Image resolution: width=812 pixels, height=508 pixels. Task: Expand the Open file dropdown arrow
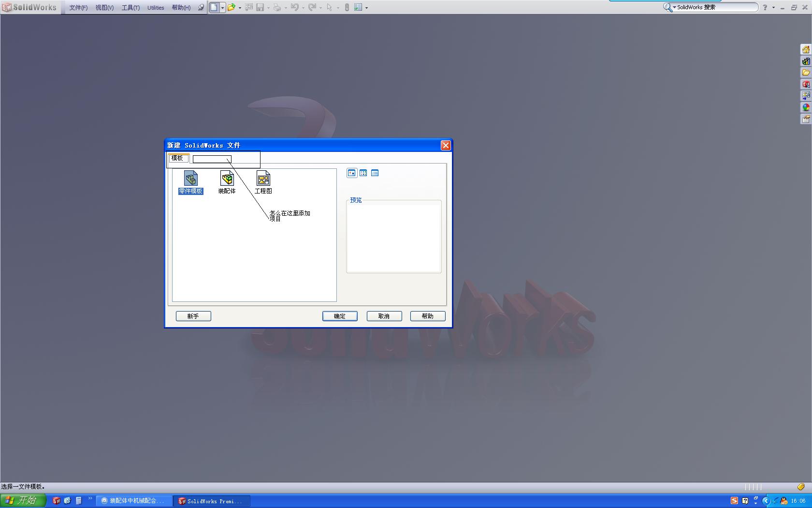tap(240, 8)
